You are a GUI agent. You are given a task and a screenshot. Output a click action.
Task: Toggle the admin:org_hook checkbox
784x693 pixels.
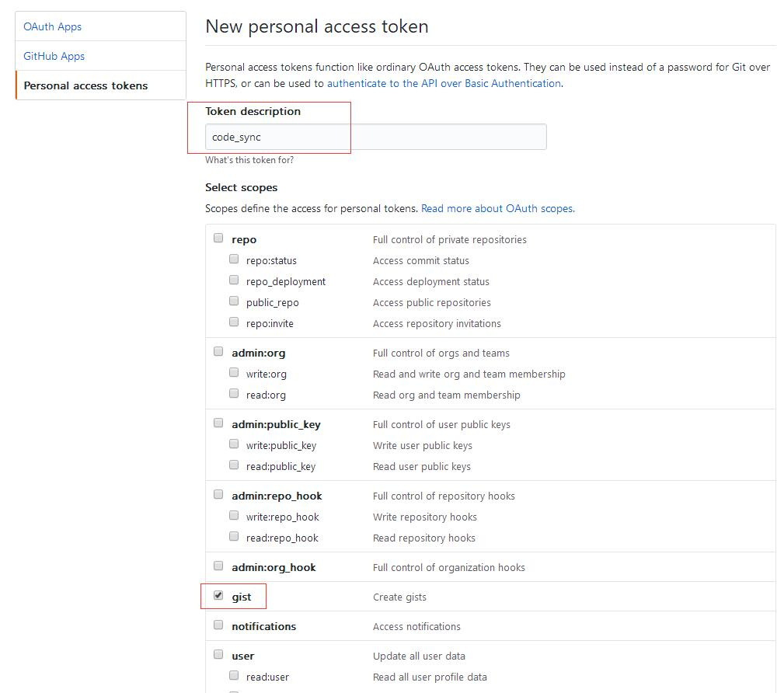(218, 566)
